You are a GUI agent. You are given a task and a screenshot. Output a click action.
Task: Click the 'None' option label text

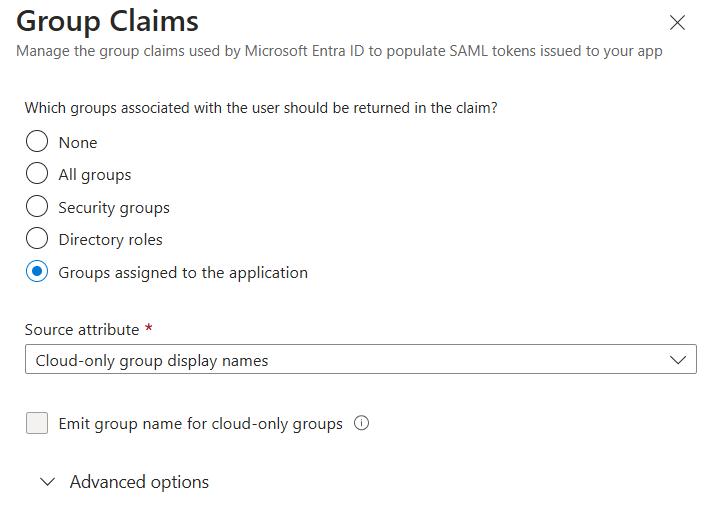click(78, 143)
